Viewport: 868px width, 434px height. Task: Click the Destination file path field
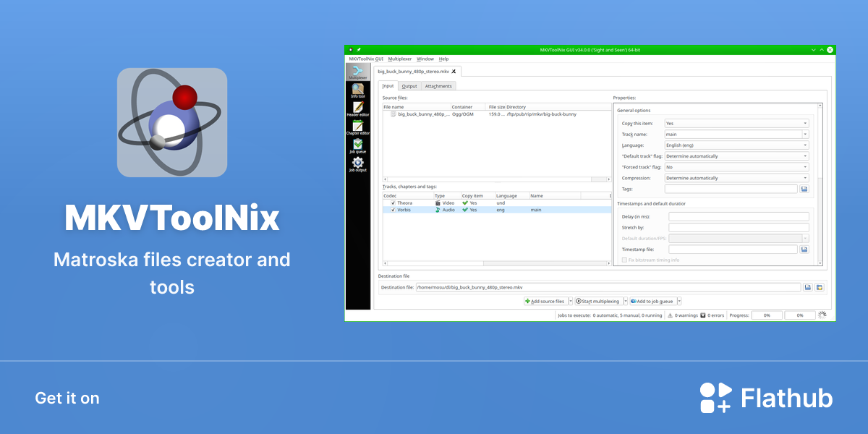pyautogui.click(x=608, y=287)
